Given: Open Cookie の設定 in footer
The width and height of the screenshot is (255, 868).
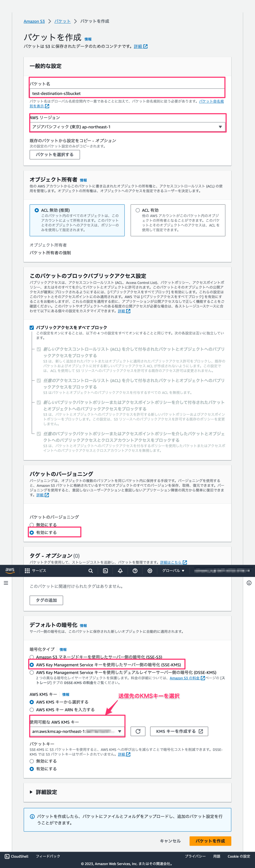Looking at the screenshot, I should point(239,856).
